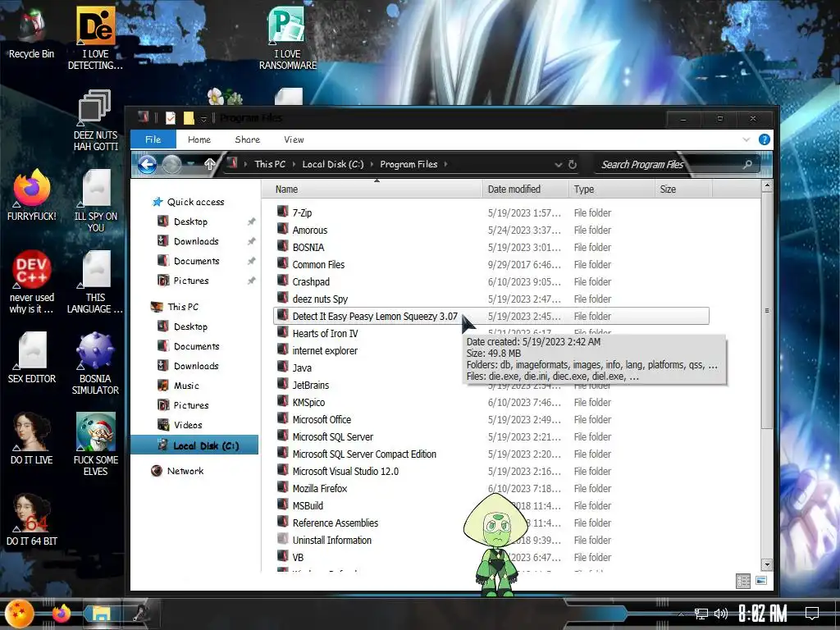This screenshot has width=840, height=630.
Task: Launch the Dev C++ desktop shortcut
Action: (32, 282)
